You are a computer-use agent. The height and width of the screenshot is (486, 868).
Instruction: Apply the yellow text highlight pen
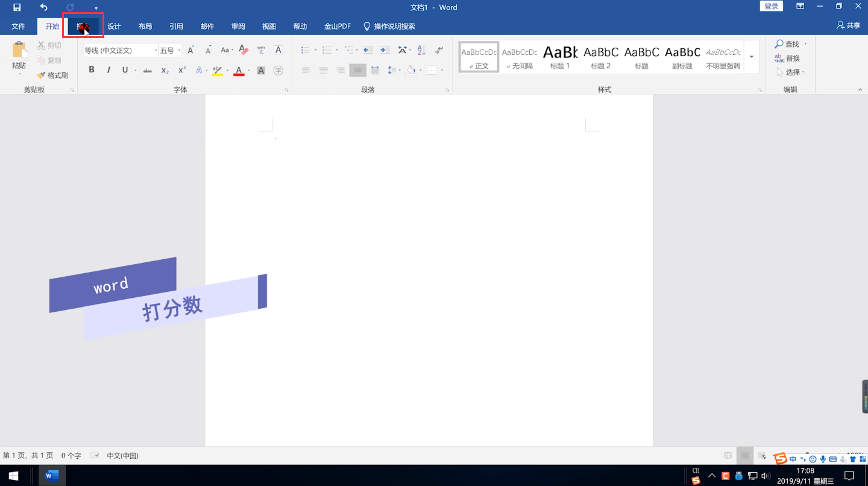[x=217, y=71]
